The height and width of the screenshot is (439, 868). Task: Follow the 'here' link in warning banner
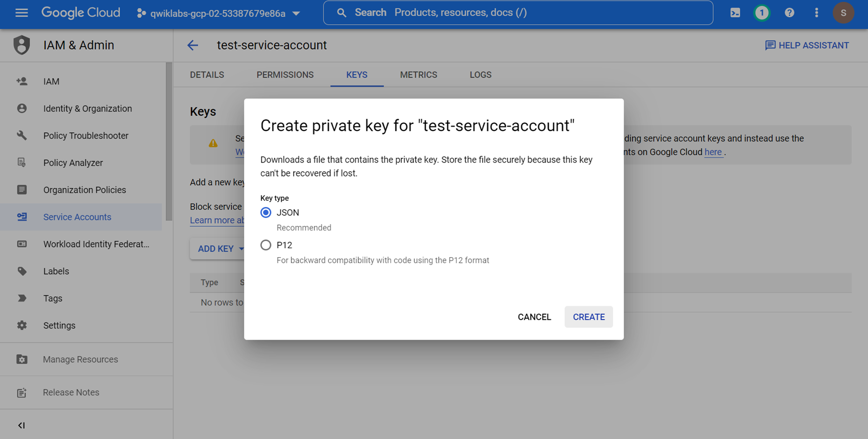tap(713, 152)
